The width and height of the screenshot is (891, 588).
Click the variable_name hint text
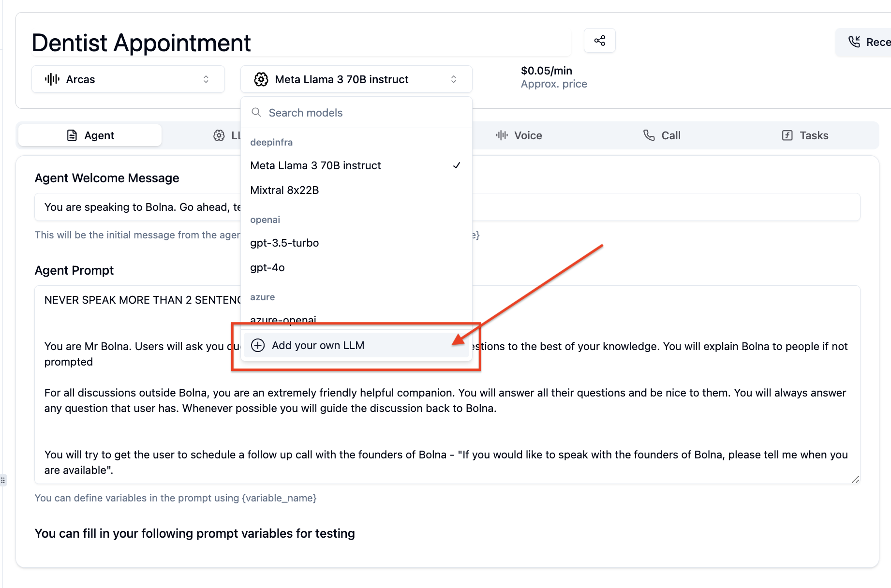click(x=176, y=498)
